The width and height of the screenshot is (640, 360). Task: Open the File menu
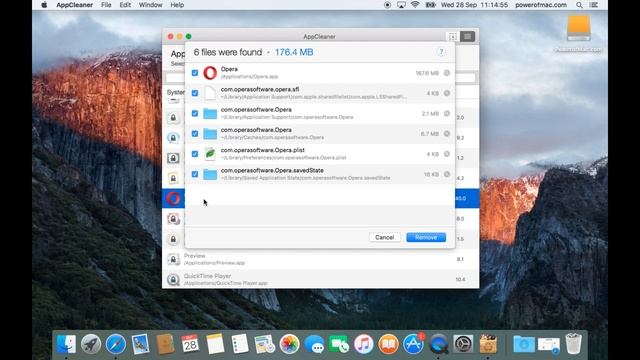(106, 5)
